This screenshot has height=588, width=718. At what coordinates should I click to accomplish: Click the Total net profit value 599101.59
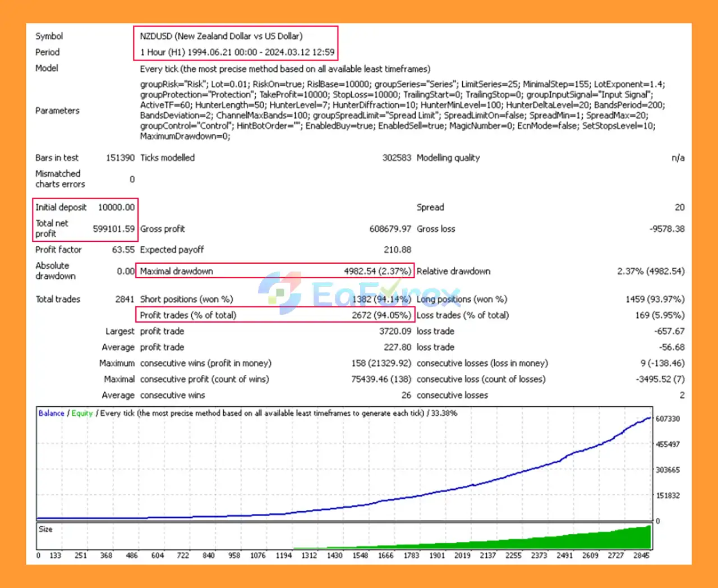[x=113, y=228]
